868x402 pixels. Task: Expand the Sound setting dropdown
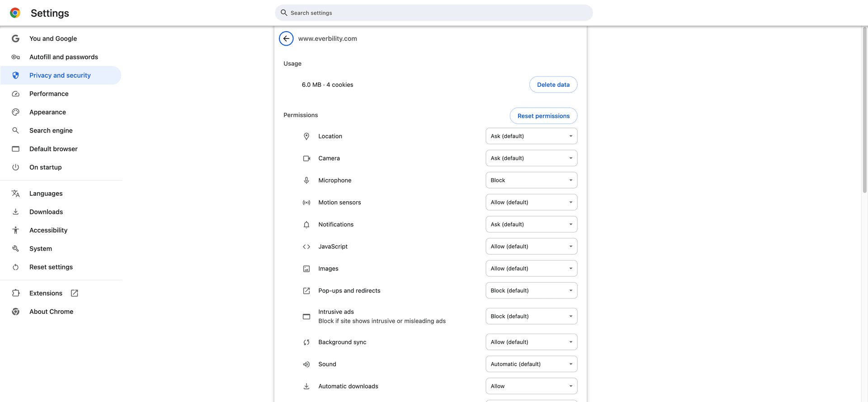pos(531,364)
